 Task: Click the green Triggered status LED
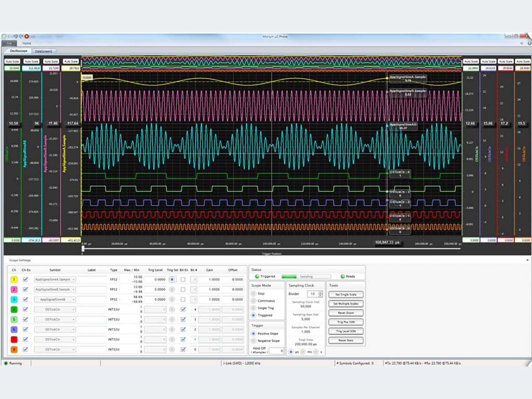(x=257, y=276)
